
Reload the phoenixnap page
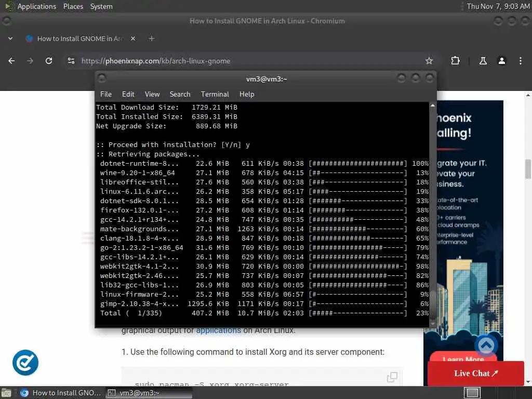point(49,61)
